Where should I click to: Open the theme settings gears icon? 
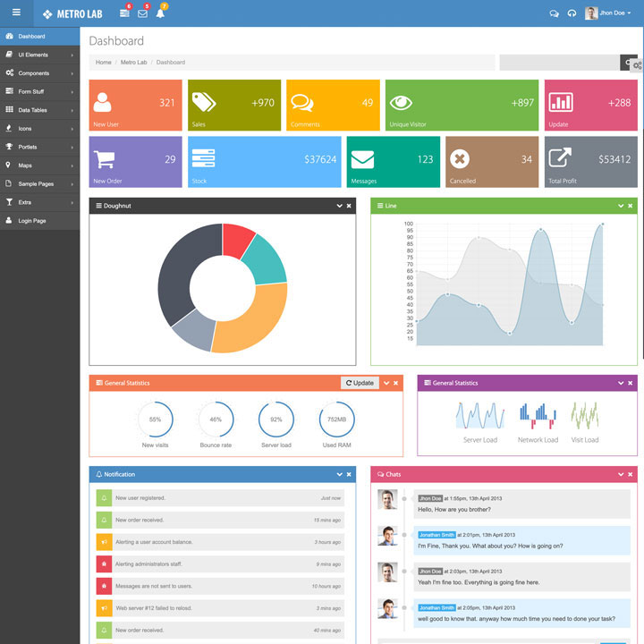638,65
